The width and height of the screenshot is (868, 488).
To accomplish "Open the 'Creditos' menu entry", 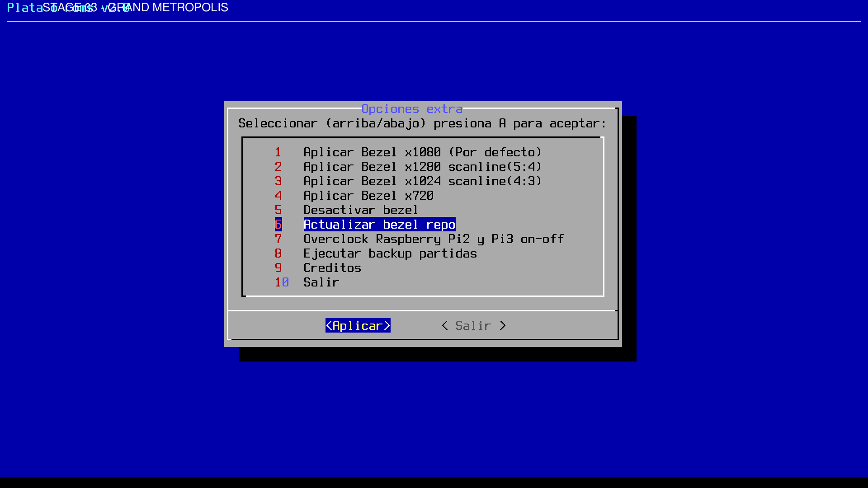I will tap(332, 268).
